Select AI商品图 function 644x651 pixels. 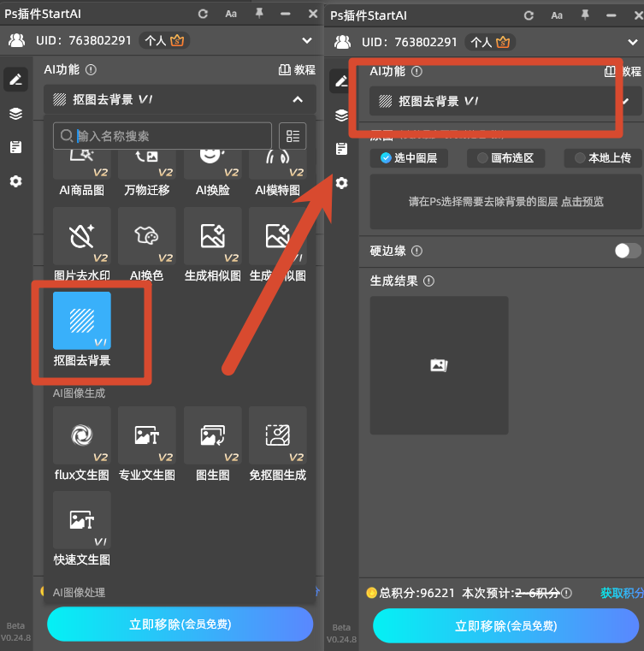[x=82, y=174]
